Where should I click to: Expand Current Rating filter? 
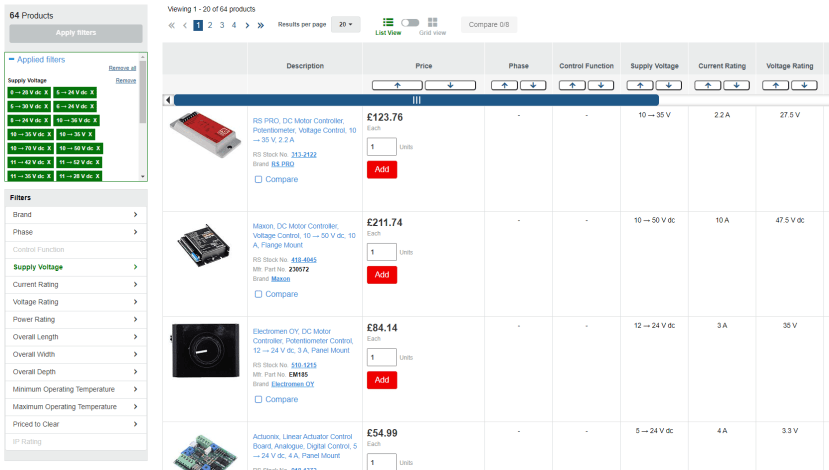[x=76, y=284]
